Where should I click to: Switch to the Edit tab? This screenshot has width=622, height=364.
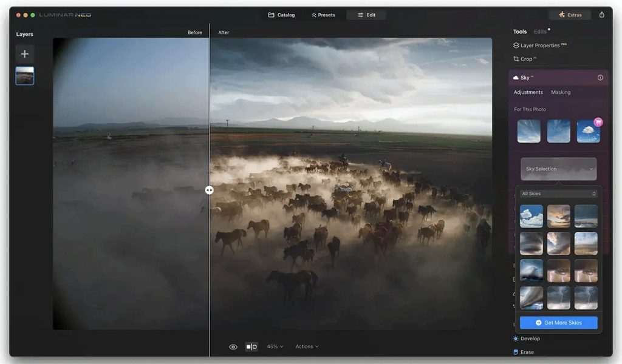[x=366, y=15]
